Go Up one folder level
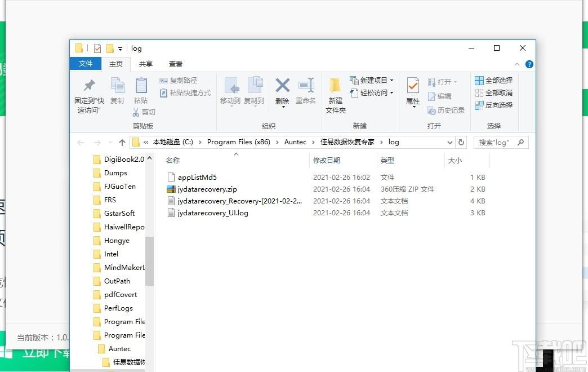 tap(122, 143)
